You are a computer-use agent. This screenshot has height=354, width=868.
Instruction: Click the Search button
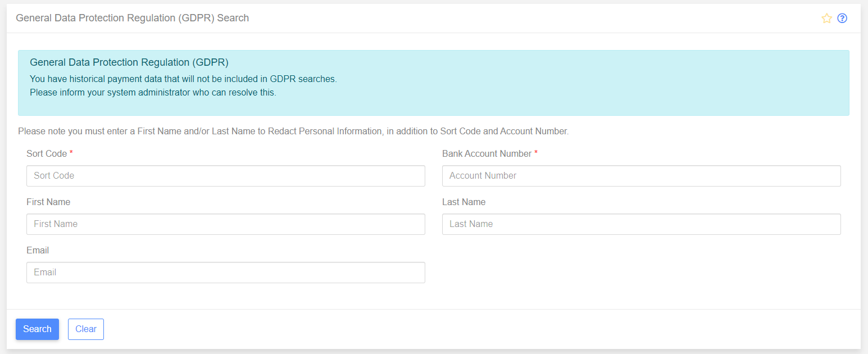[x=37, y=329]
